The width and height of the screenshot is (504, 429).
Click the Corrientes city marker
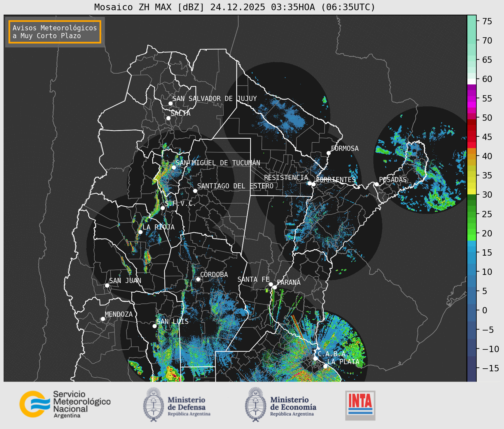click(313, 184)
